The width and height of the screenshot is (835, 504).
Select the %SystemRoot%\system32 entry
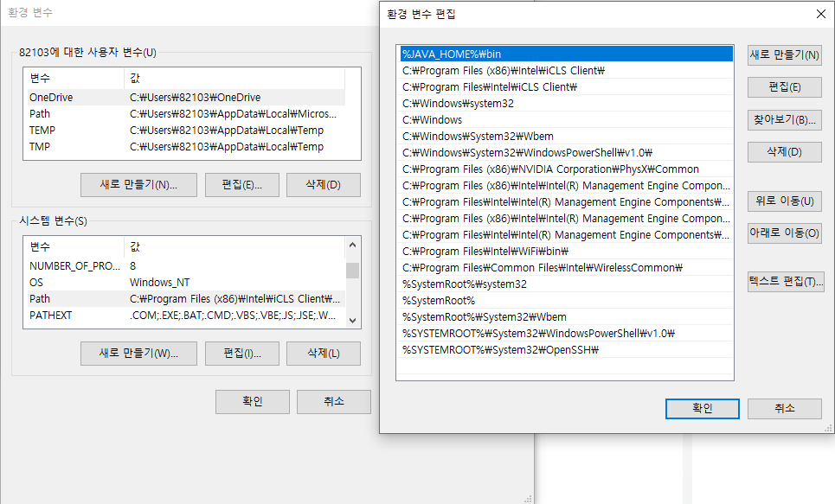pyautogui.click(x=567, y=284)
